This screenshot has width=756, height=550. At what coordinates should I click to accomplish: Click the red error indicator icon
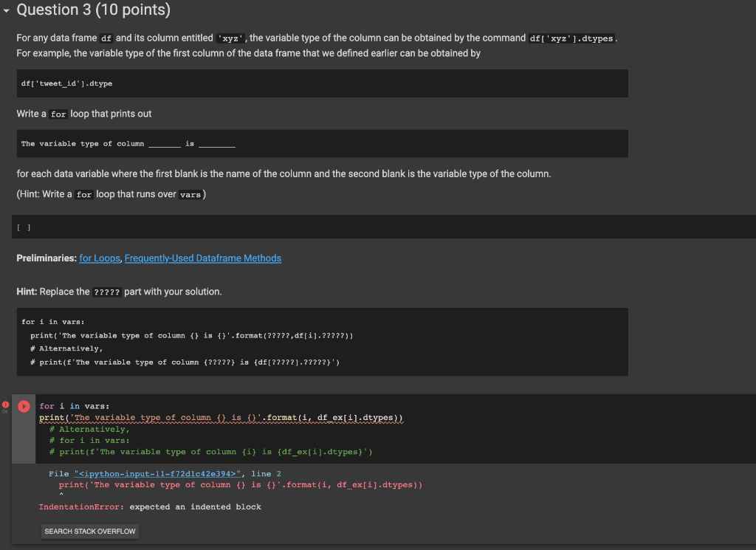pyautogui.click(x=5, y=405)
